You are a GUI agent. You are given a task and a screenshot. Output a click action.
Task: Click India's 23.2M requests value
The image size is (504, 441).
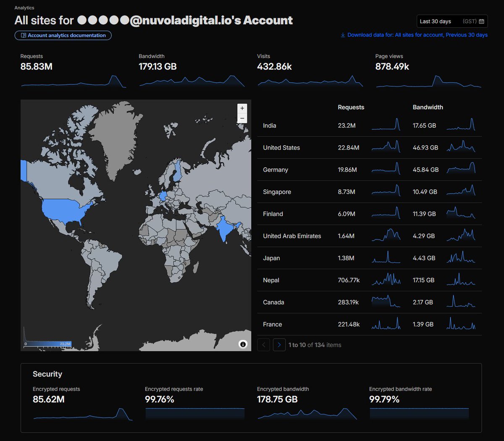pyautogui.click(x=347, y=126)
